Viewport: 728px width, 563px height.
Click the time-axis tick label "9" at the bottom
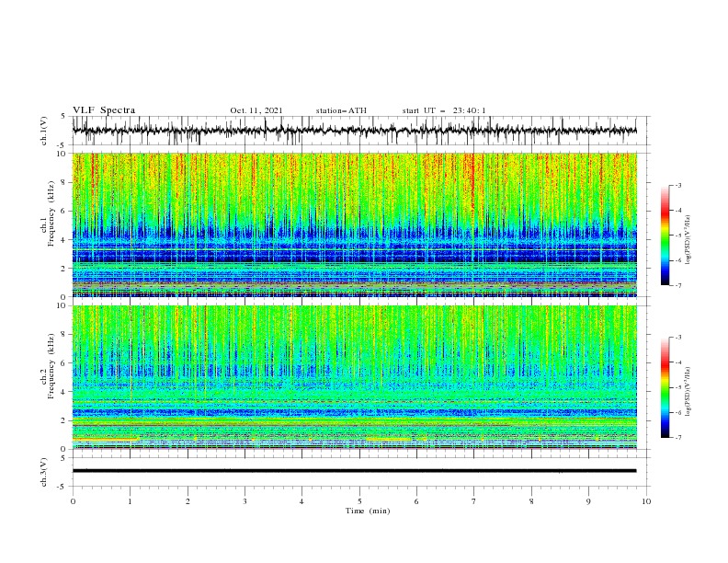[x=588, y=501]
